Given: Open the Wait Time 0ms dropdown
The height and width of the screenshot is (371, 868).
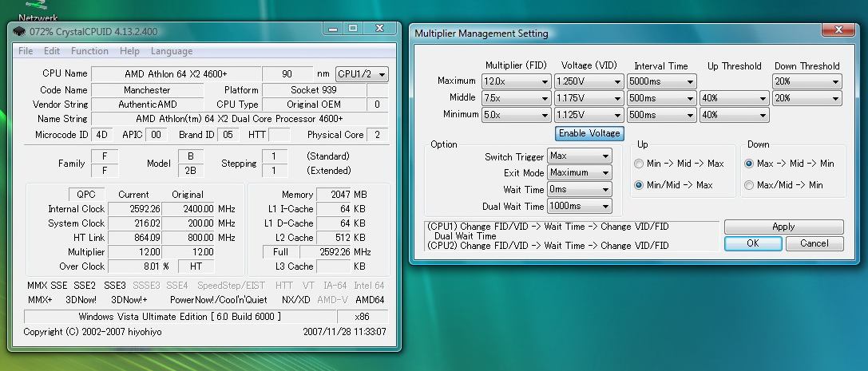Looking at the screenshot, I should (580, 189).
